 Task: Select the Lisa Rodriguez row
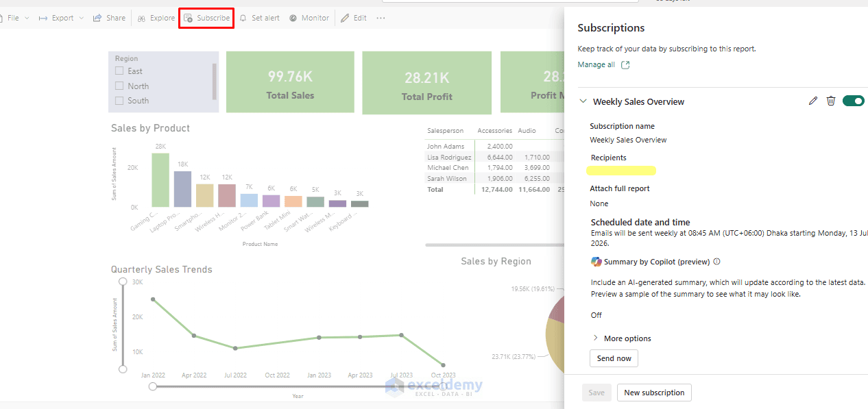point(494,157)
